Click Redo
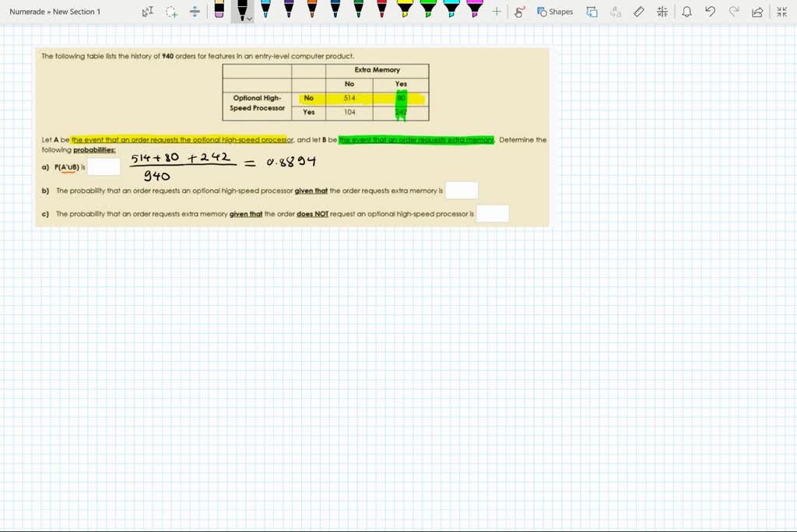Screen dimensions: 797x532 click(x=734, y=12)
